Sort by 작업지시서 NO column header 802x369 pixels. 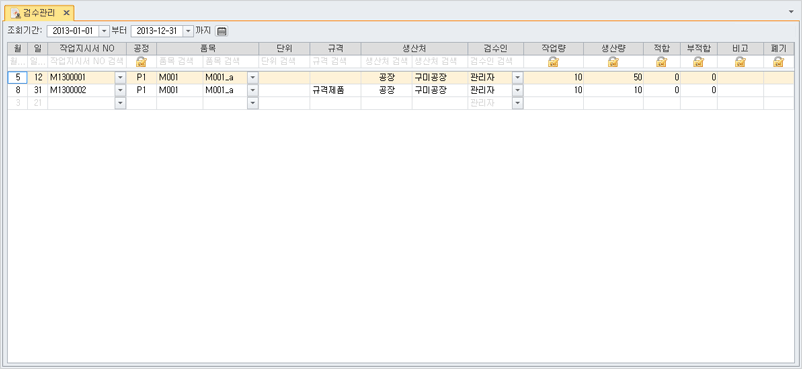pyautogui.click(x=87, y=49)
